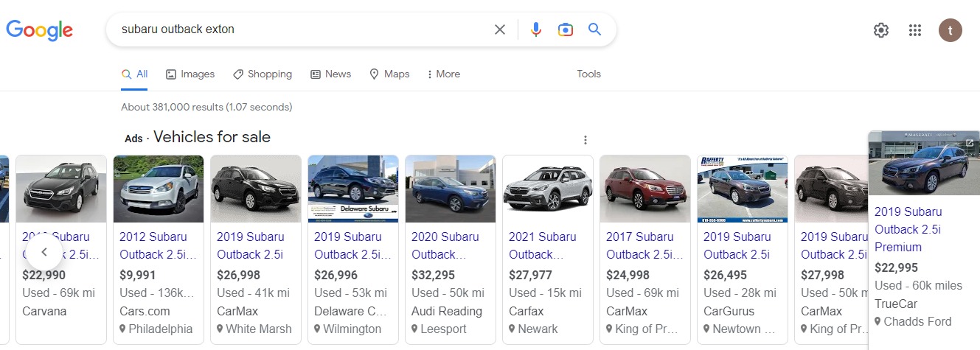This screenshot has height=350, width=980.
Task: Clear the search box text
Action: (500, 30)
